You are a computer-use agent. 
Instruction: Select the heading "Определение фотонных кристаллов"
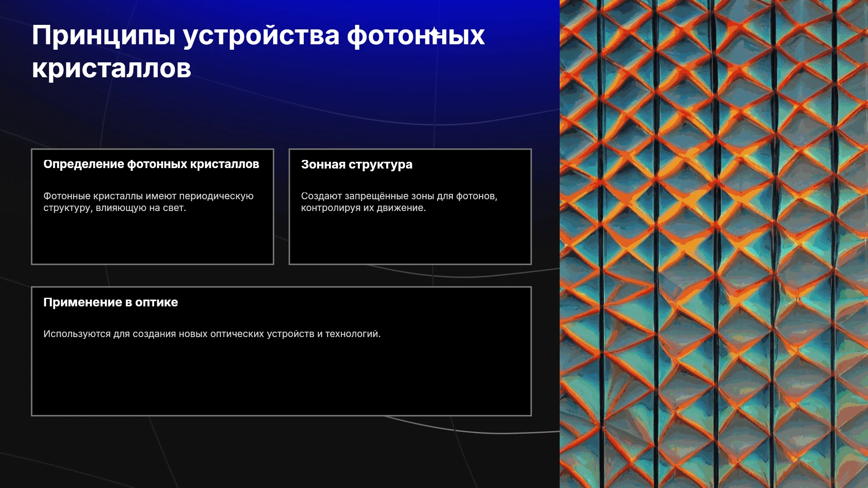pyautogui.click(x=151, y=164)
